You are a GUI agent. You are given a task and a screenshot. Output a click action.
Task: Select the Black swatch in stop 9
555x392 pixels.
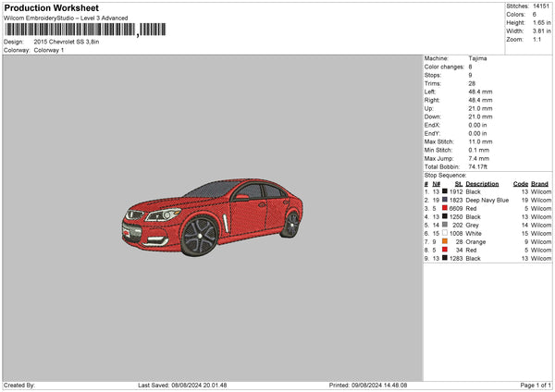[445, 258]
